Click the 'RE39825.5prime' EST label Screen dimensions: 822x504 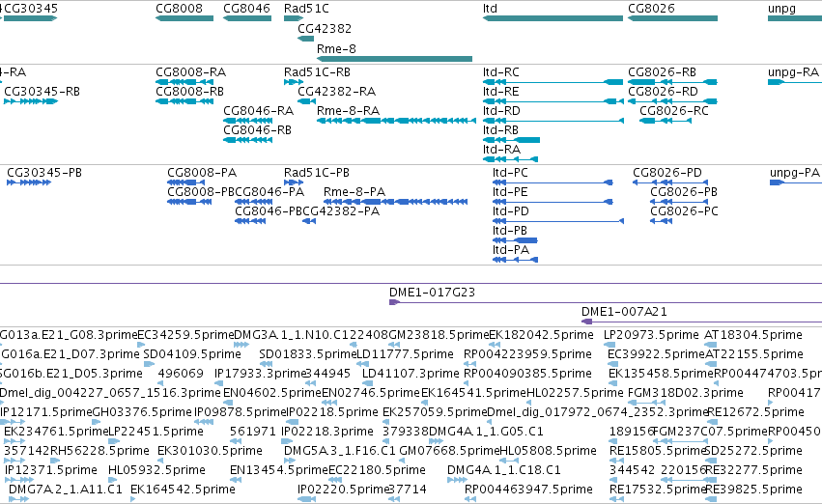[x=753, y=490]
